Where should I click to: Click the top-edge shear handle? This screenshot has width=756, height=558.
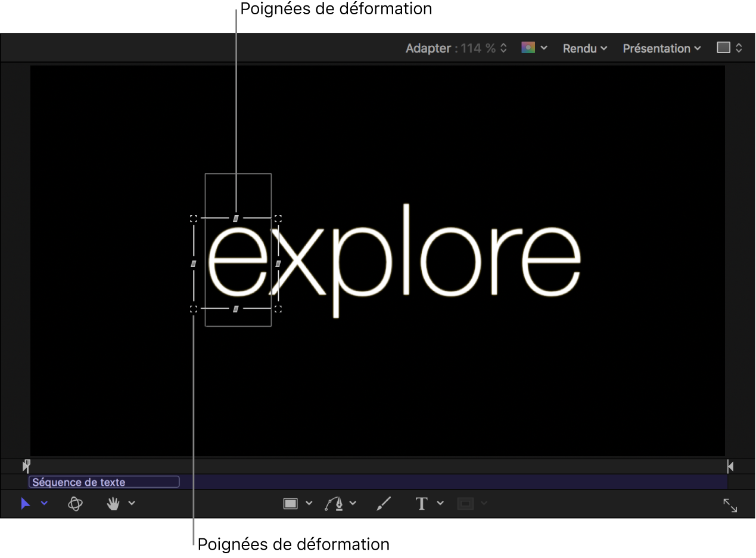point(236,218)
